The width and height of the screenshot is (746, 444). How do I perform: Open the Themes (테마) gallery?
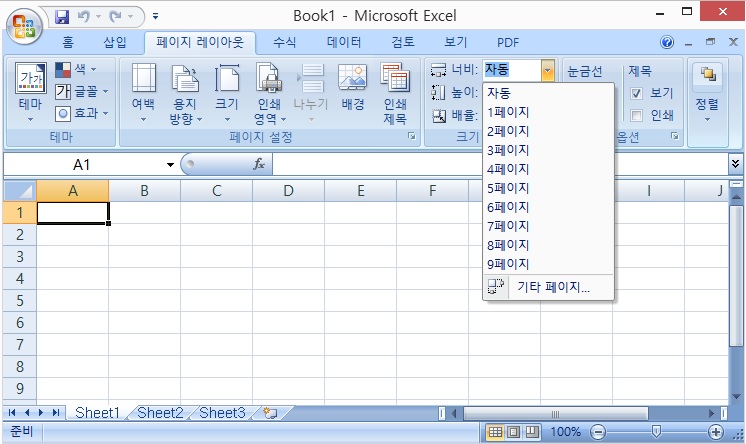pos(30,92)
